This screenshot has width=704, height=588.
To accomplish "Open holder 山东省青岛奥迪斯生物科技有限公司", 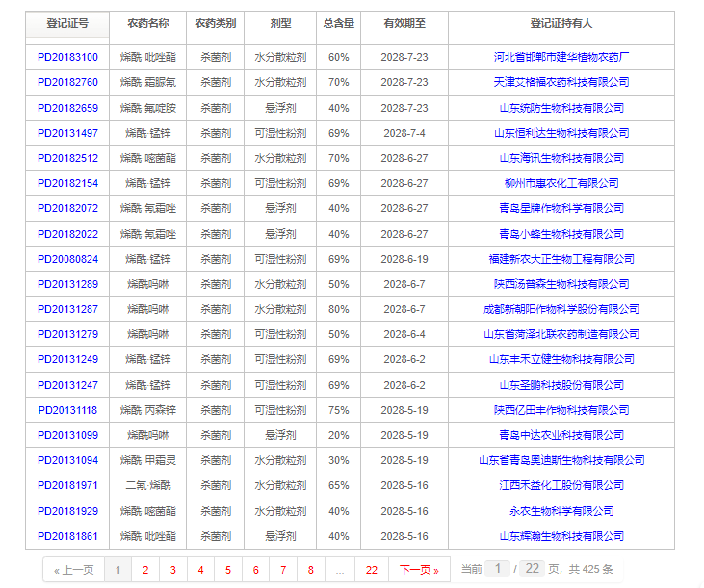I will pyautogui.click(x=561, y=461).
